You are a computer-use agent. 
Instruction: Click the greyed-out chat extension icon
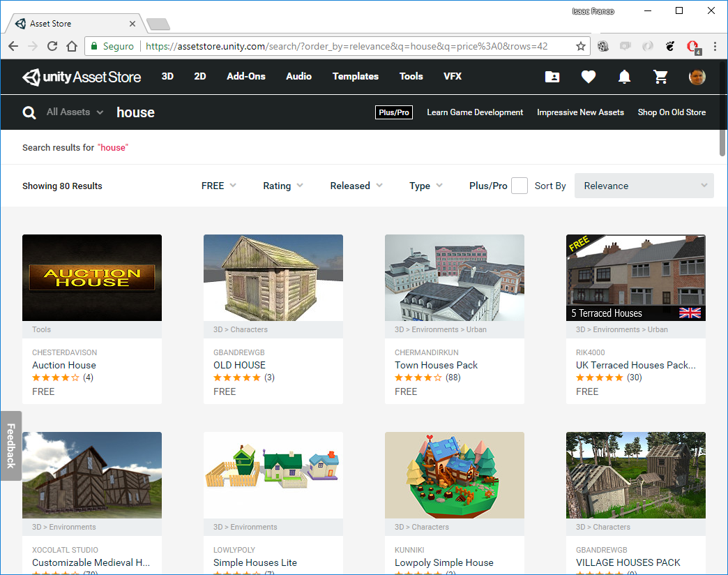(625, 46)
